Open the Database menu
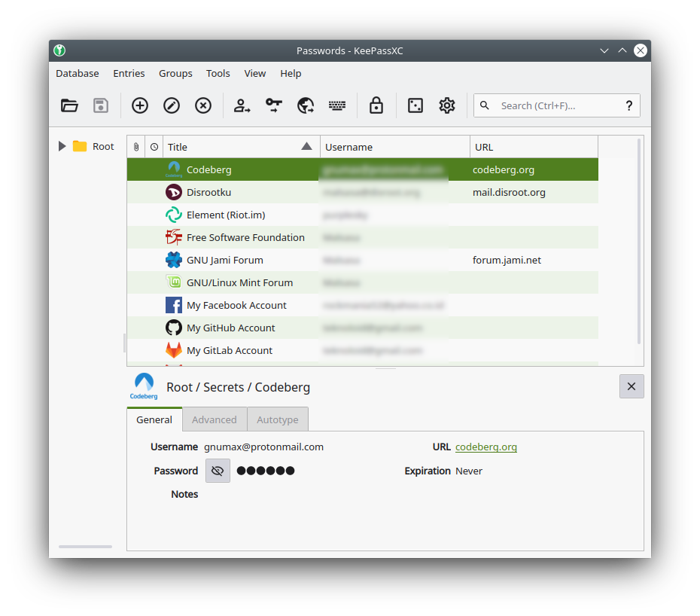700x616 pixels. (78, 73)
